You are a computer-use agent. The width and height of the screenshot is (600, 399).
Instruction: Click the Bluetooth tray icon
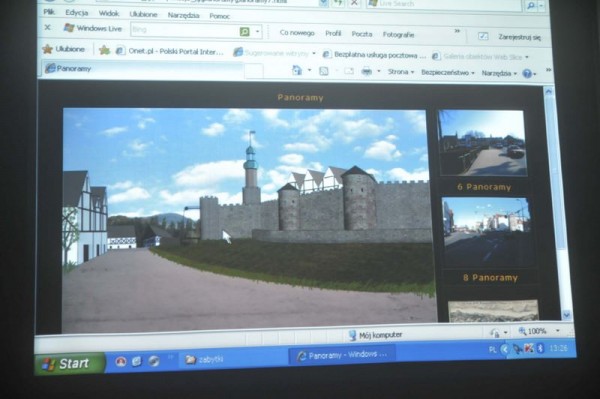540,349
